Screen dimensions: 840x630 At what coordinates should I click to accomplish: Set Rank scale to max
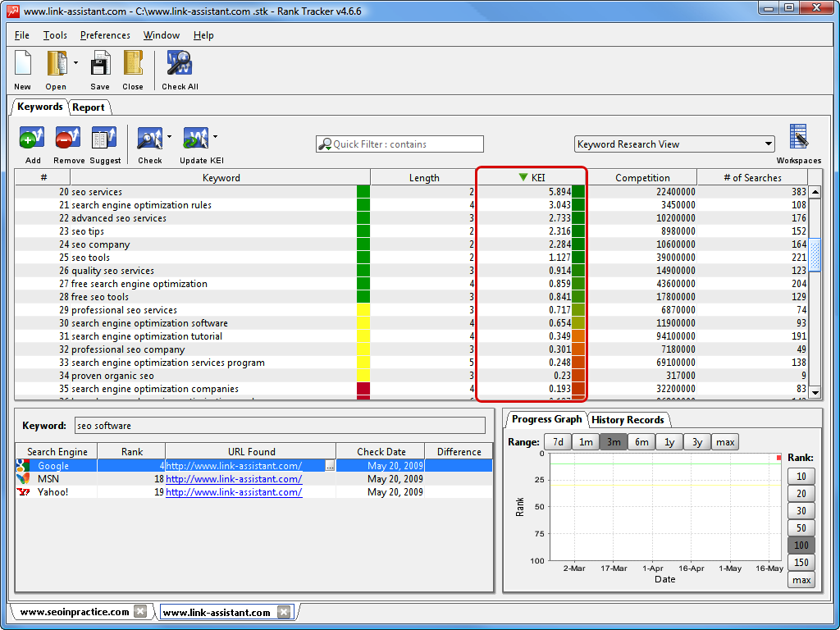801,580
